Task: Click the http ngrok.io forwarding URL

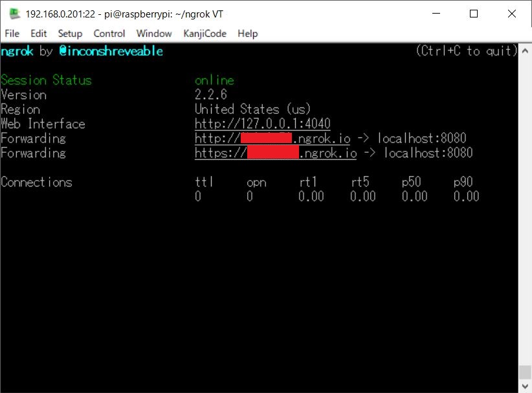Action: 272,139
